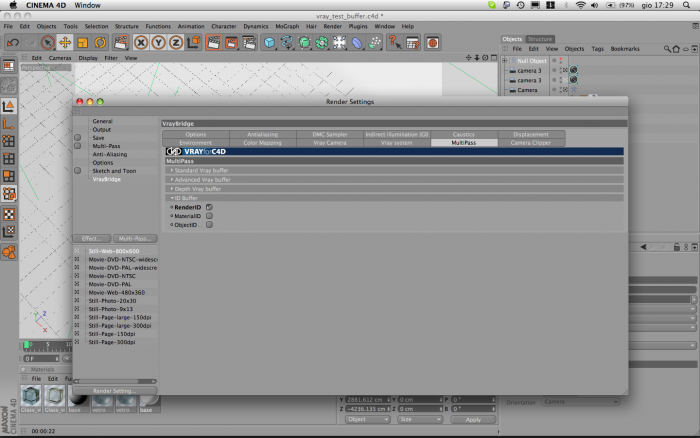Screen dimensions: 700x438
Task: Select the Use Point tool in left palette
Action: (8, 141)
